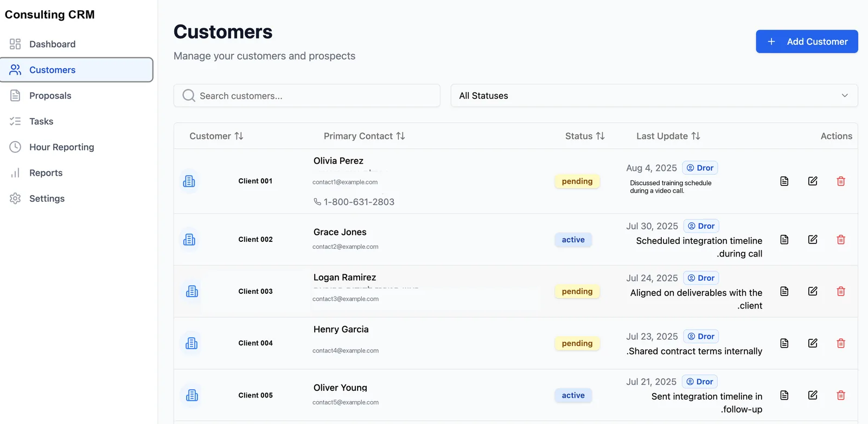Edit Client 002 using the pencil icon
This screenshot has width=868, height=424.
[x=813, y=239]
